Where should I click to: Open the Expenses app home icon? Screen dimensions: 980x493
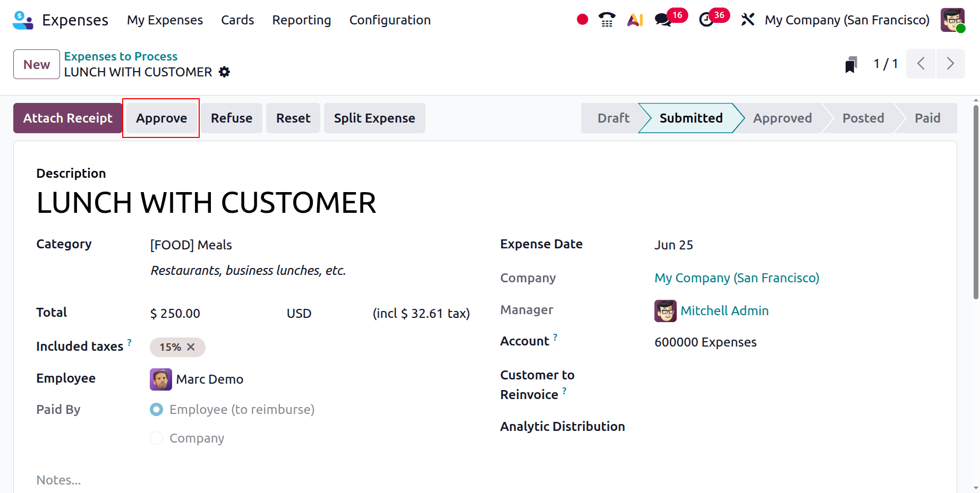23,20
